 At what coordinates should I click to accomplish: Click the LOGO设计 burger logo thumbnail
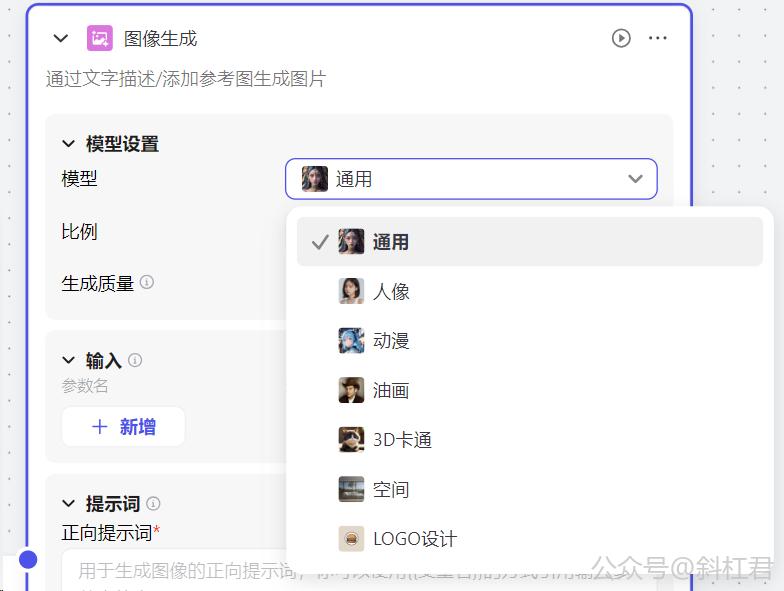351,538
